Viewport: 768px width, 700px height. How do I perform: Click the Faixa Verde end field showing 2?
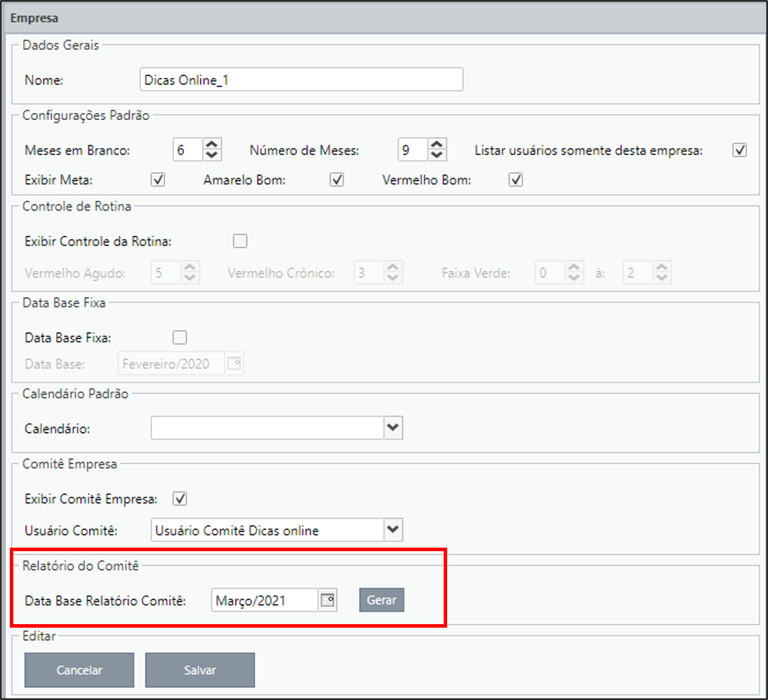click(637, 272)
